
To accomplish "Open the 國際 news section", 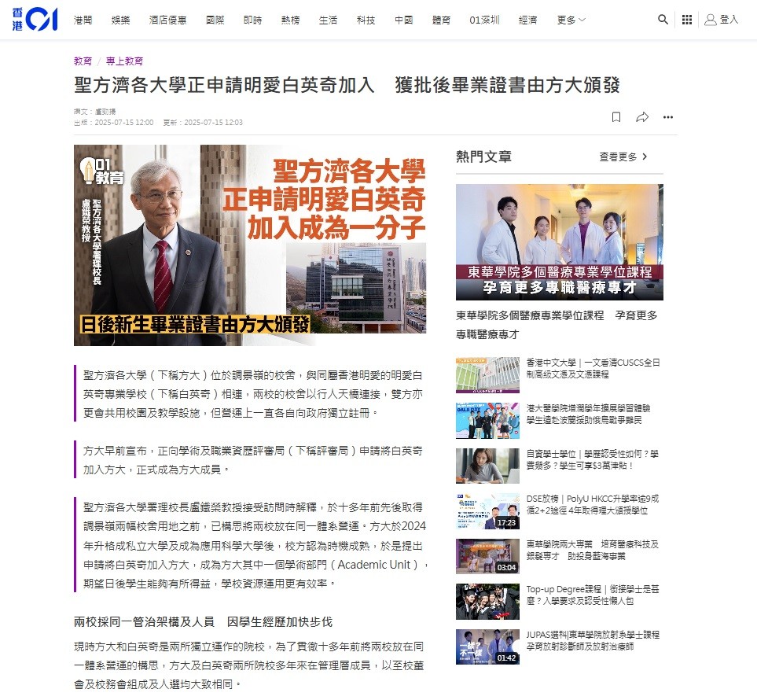I will click(x=215, y=20).
